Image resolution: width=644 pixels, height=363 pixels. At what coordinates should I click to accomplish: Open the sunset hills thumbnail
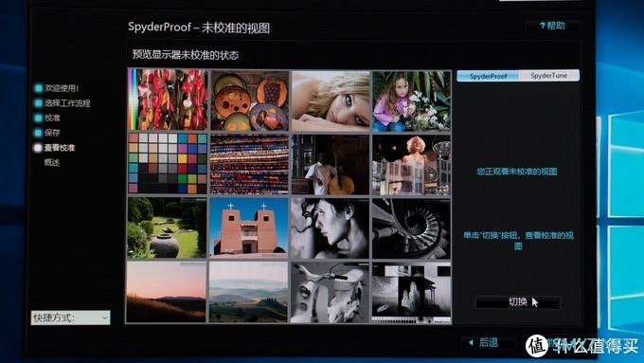(167, 292)
